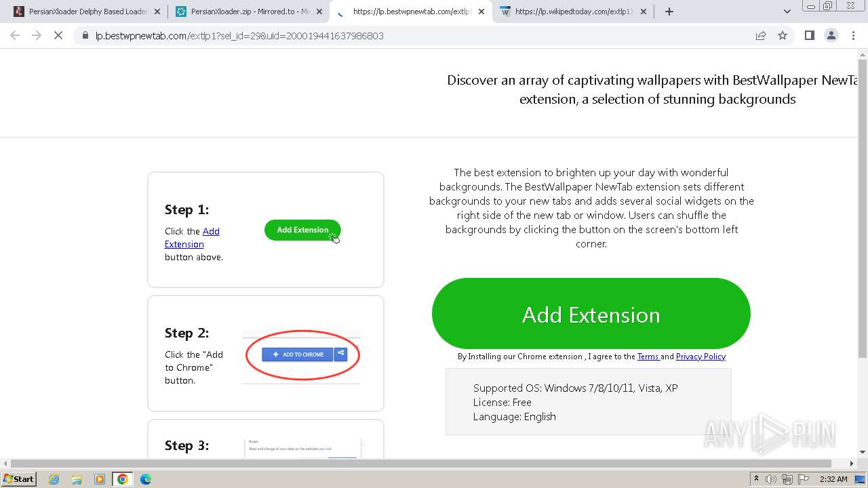Open the volume control in tray
Image resolution: width=868 pixels, height=488 pixels.
pyautogui.click(x=771, y=479)
